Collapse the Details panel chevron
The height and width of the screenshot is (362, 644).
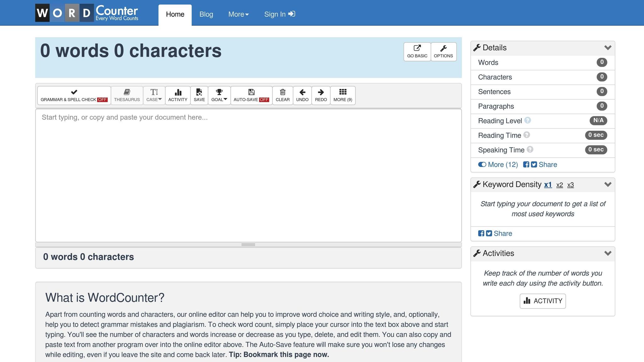[608, 48]
